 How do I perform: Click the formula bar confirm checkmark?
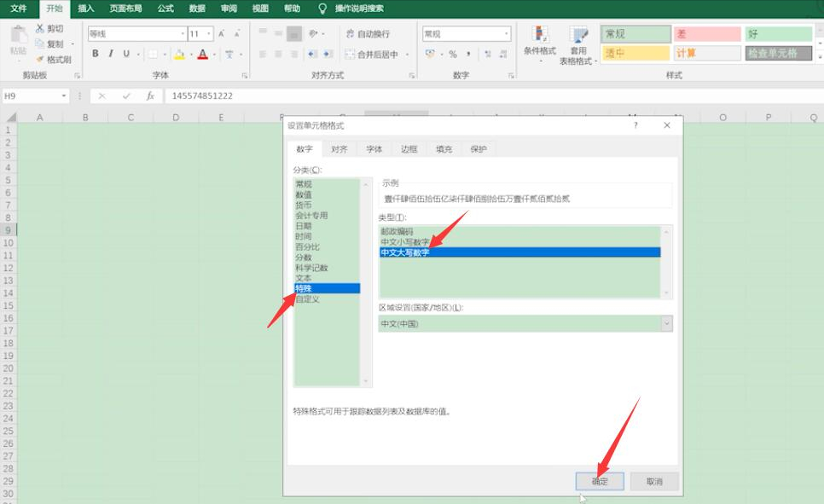pos(126,96)
